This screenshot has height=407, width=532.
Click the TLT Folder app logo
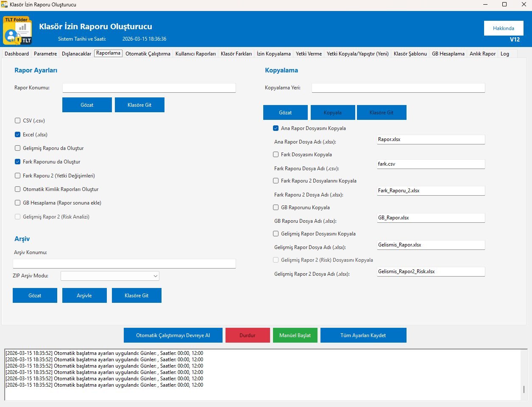coord(17,30)
